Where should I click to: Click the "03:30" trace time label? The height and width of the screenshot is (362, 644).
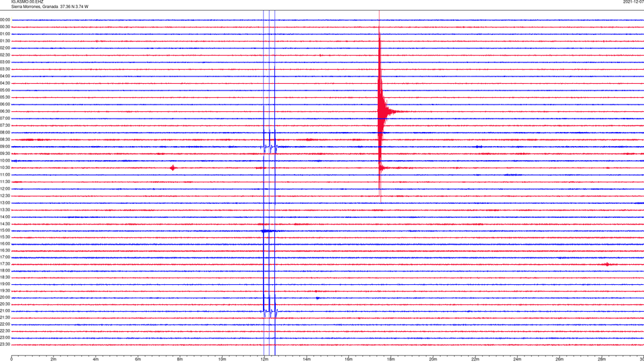pyautogui.click(x=5, y=69)
